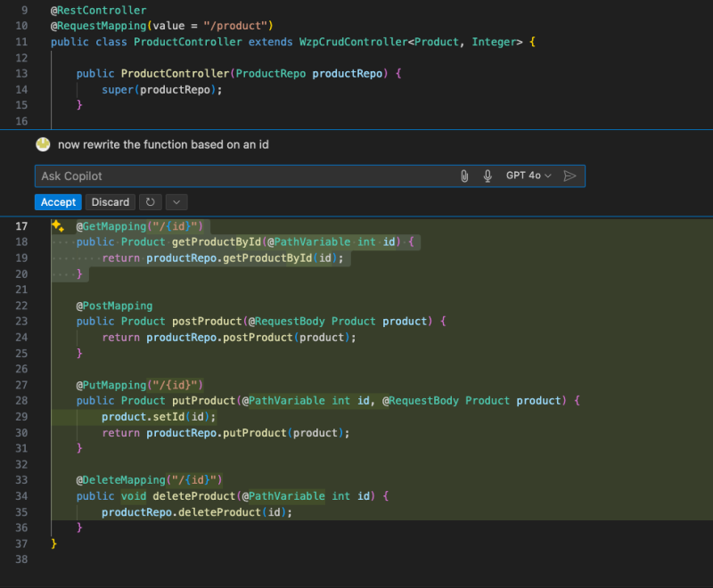Viewport: 713px width, 588px height.
Task: Click line number 11 in the gutter
Action: point(22,42)
